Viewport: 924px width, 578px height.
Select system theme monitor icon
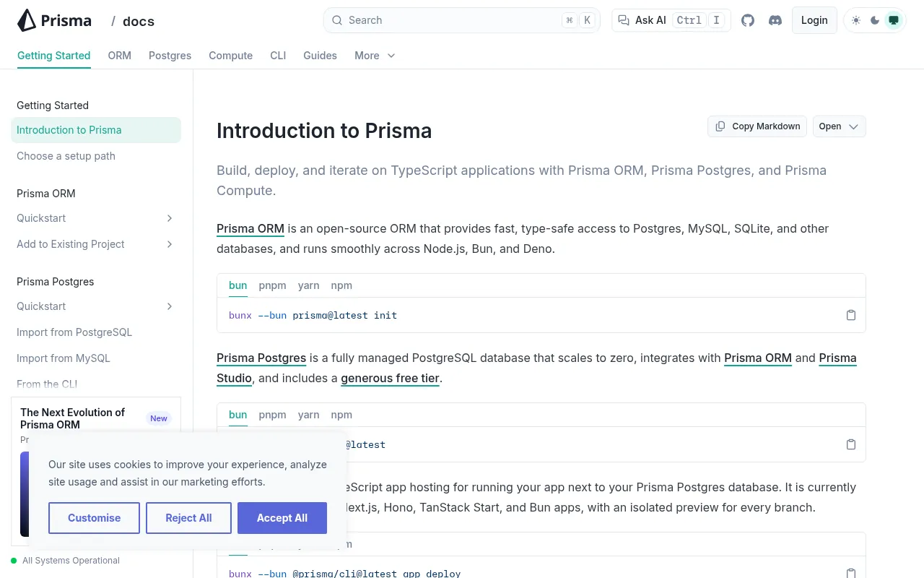894,20
